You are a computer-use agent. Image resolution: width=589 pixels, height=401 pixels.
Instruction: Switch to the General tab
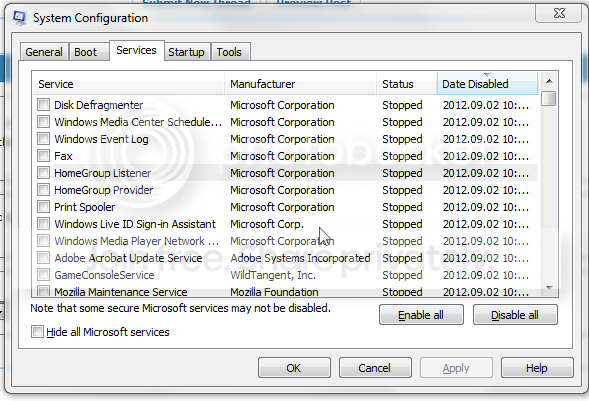tap(44, 52)
